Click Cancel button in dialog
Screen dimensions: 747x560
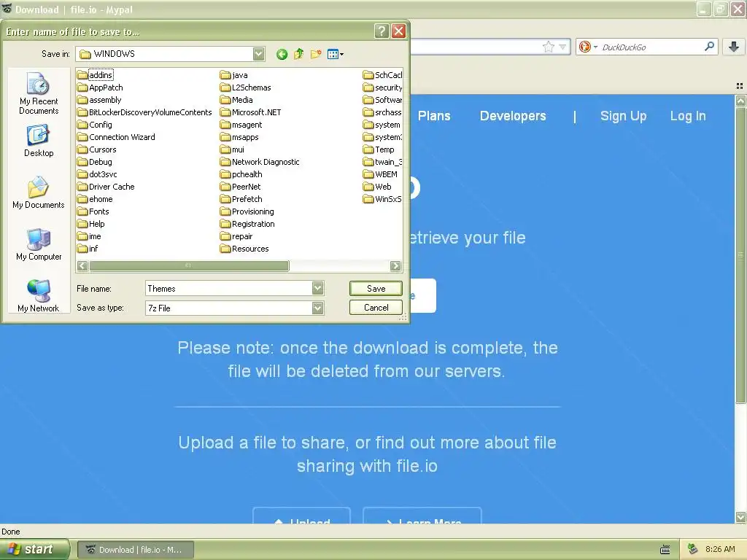pyautogui.click(x=376, y=307)
